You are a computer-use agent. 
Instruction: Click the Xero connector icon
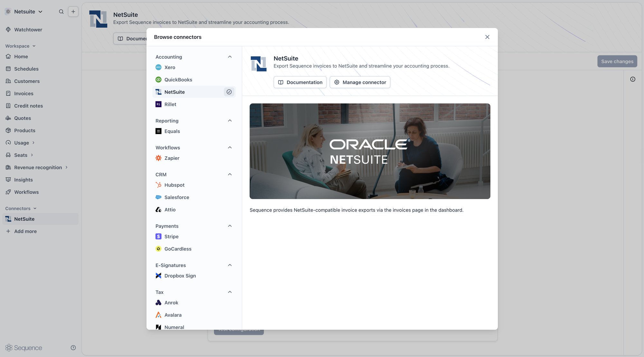(158, 67)
